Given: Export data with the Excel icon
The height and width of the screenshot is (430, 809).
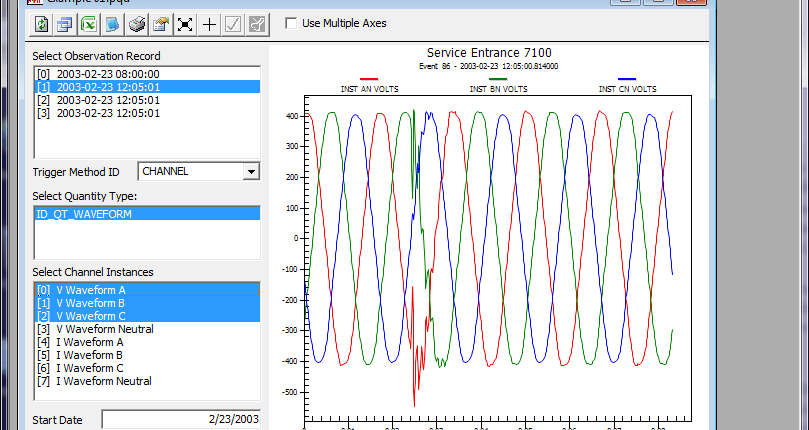Looking at the screenshot, I should tap(89, 23).
